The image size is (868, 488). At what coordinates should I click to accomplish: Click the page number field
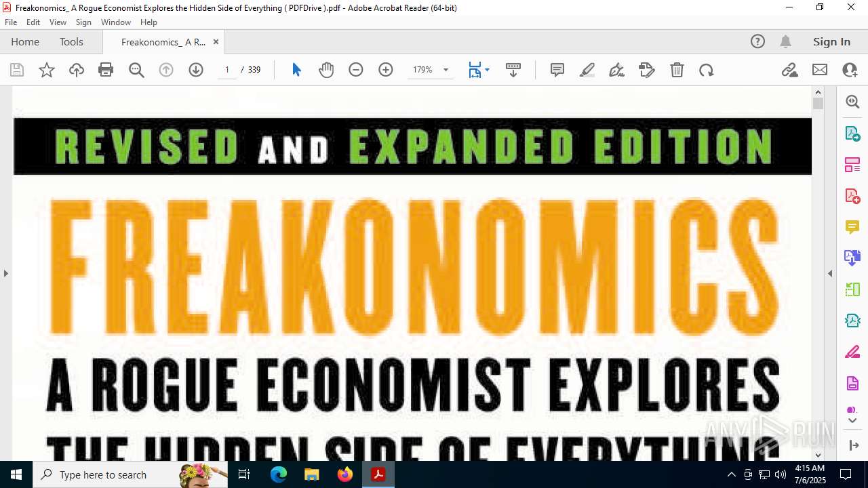pos(227,70)
